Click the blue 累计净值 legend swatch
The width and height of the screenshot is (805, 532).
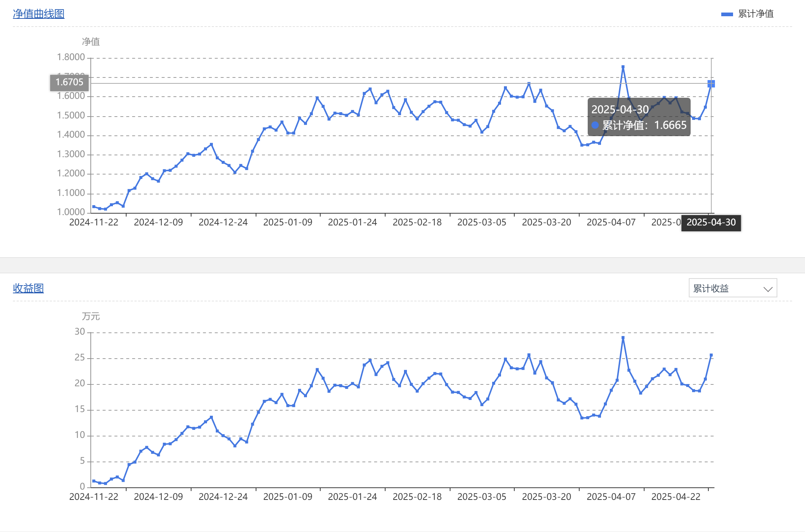pos(727,14)
